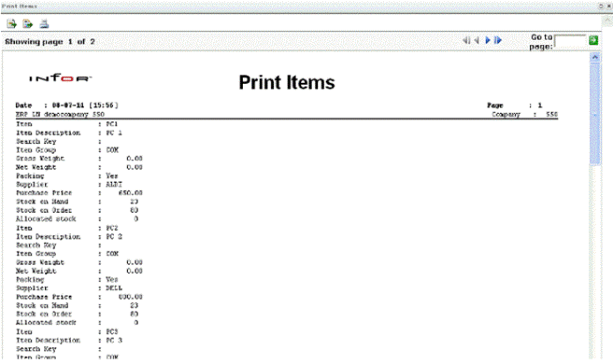Click the Go to page input field
Image resolution: width=613 pixels, height=364 pixels.
pos(570,41)
